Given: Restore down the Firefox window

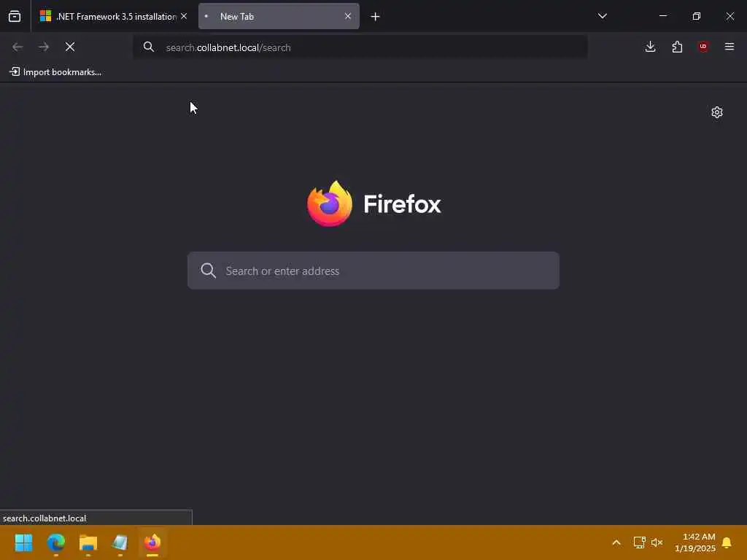Looking at the screenshot, I should coord(697,16).
